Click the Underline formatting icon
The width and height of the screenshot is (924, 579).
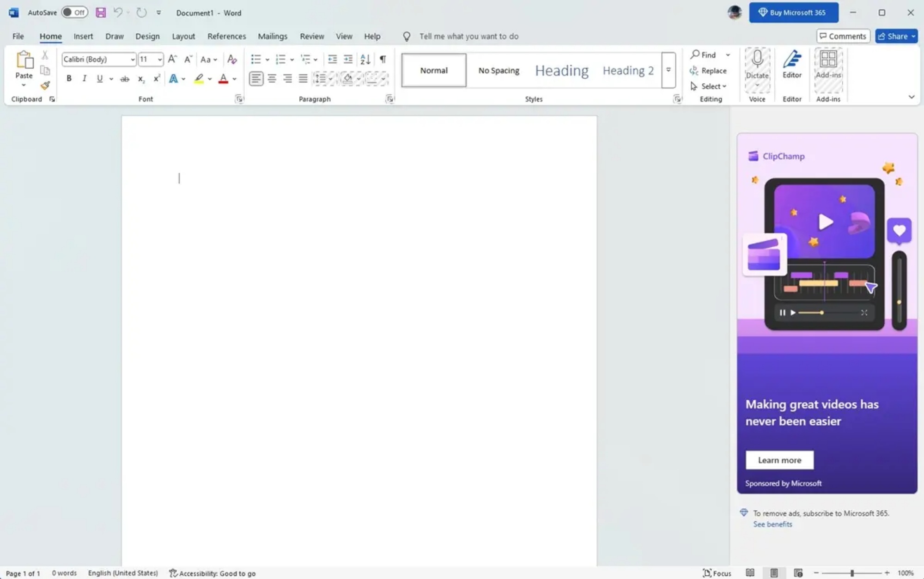100,79
